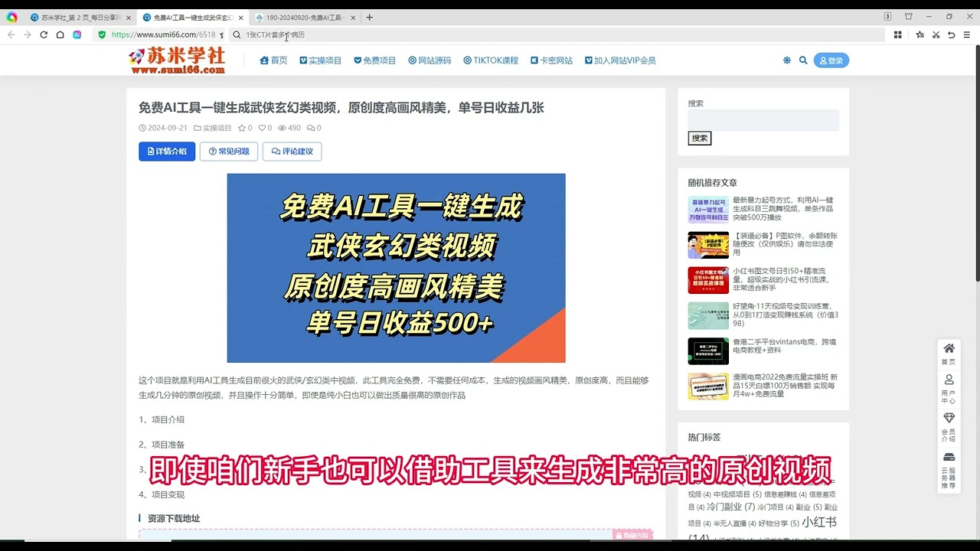
Task: Open article 【装逼必备】P图软件
Action: [x=785, y=244]
